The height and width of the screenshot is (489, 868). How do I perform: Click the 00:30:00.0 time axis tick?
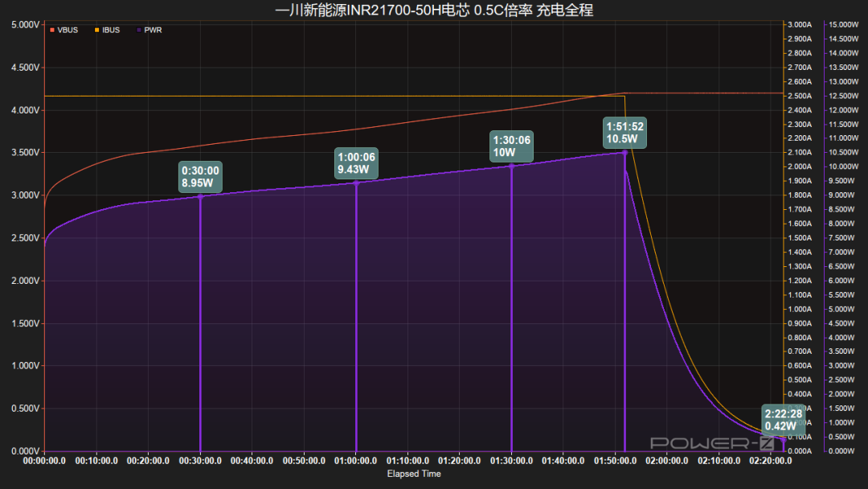coord(200,461)
